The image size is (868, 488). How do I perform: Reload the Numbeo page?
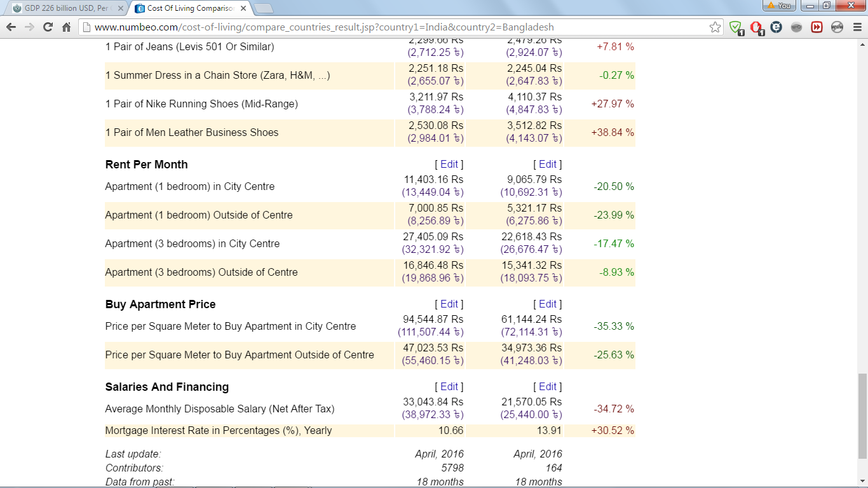pos(48,27)
